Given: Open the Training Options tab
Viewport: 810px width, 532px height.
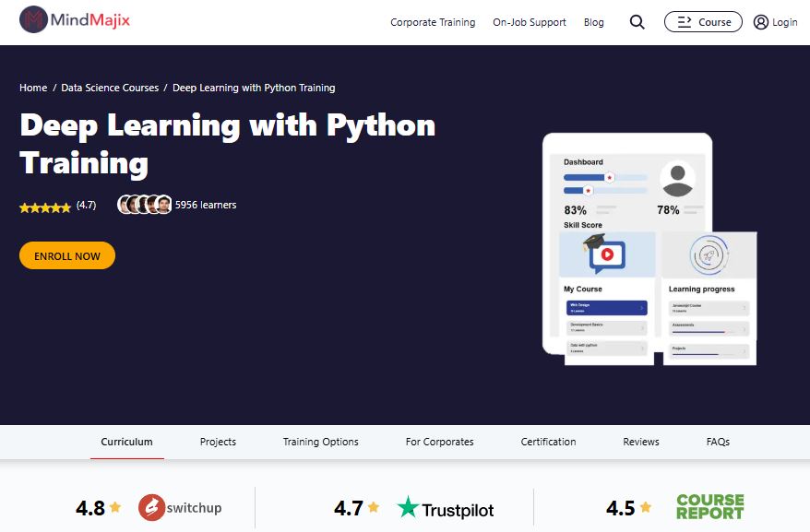Looking at the screenshot, I should (x=320, y=442).
